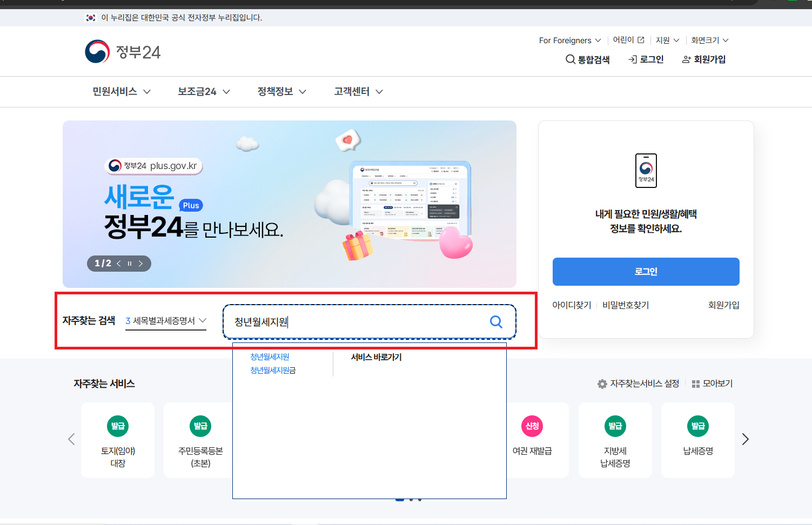Show previous frequent services
Image resolution: width=812 pixels, height=525 pixels.
71,439
